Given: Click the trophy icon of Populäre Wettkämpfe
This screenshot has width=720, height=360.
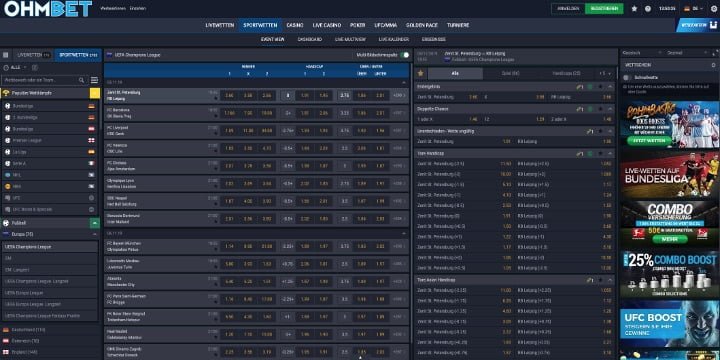Looking at the screenshot, I should (6, 93).
